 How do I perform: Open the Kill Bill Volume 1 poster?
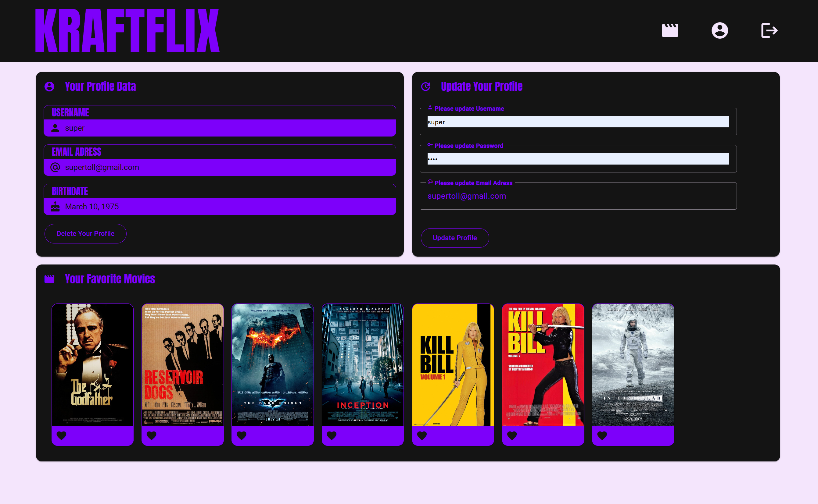pos(453,365)
